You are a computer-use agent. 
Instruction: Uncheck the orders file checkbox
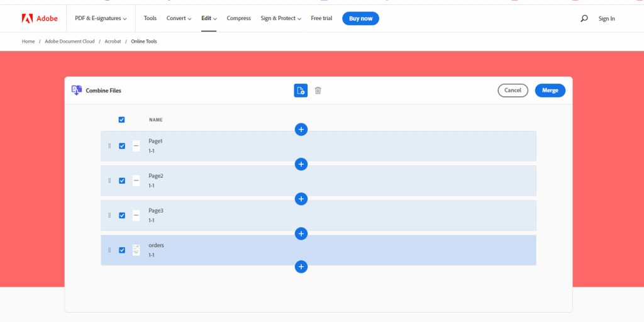click(x=122, y=250)
